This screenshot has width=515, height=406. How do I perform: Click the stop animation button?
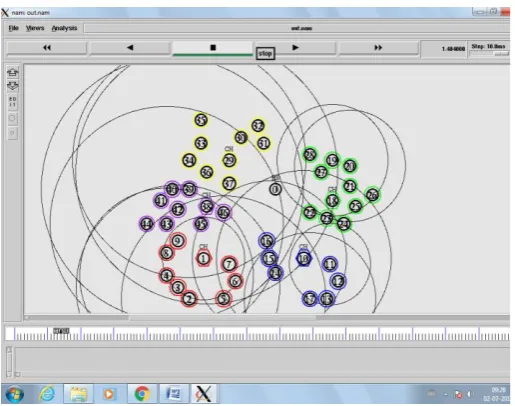(x=213, y=48)
